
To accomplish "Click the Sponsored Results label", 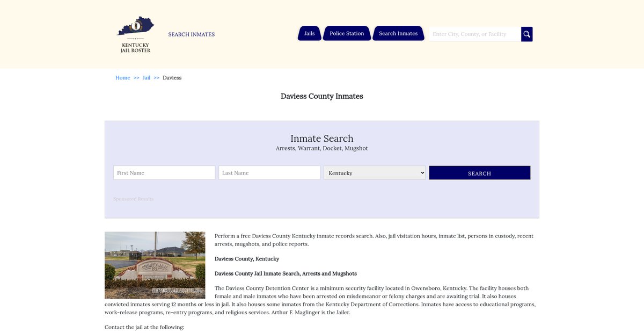I will [133, 199].
